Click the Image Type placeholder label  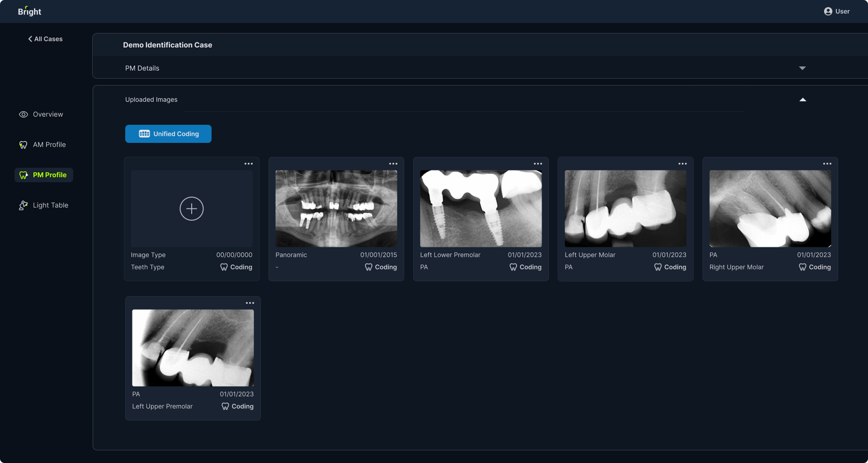pos(148,255)
